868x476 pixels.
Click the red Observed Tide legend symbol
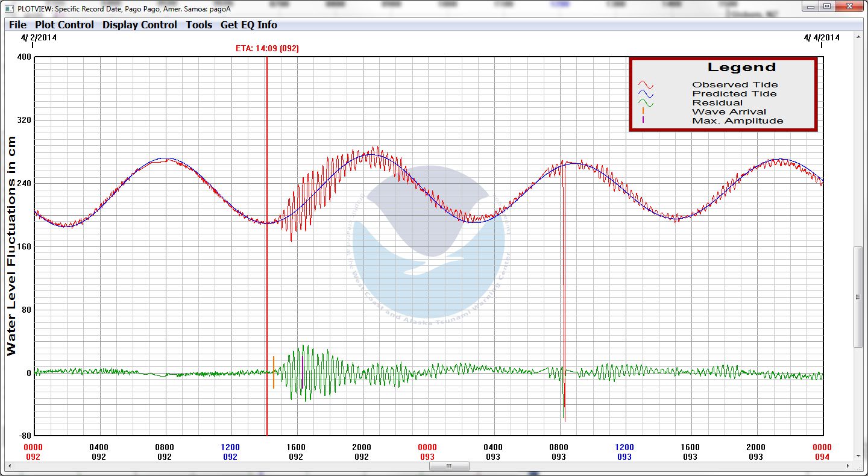click(646, 85)
